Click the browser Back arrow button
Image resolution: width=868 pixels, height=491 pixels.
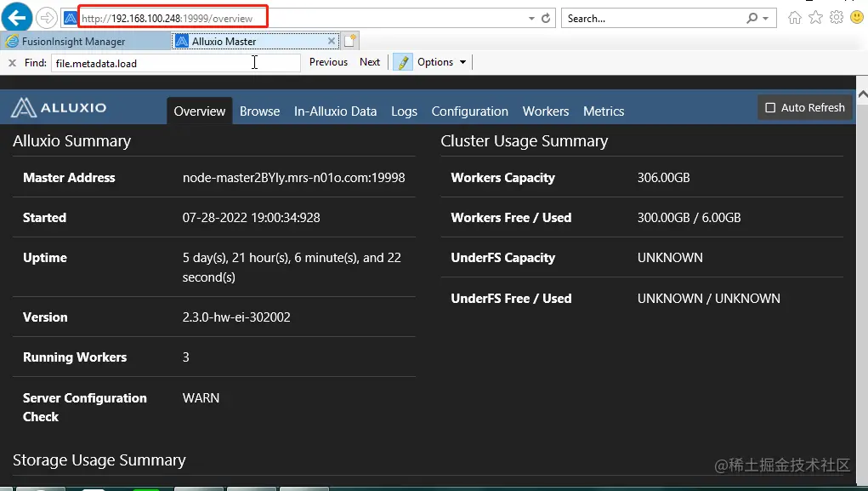pyautogui.click(x=17, y=18)
